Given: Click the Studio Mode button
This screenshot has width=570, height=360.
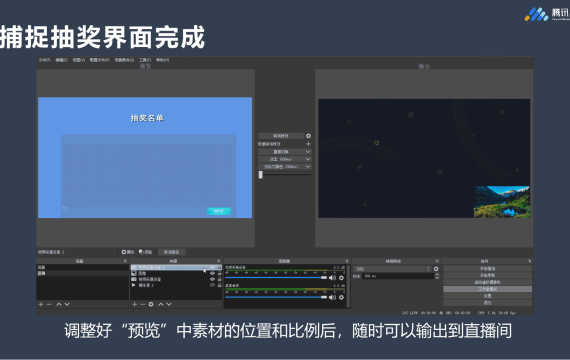Looking at the screenshot, I should pyautogui.click(x=487, y=289).
